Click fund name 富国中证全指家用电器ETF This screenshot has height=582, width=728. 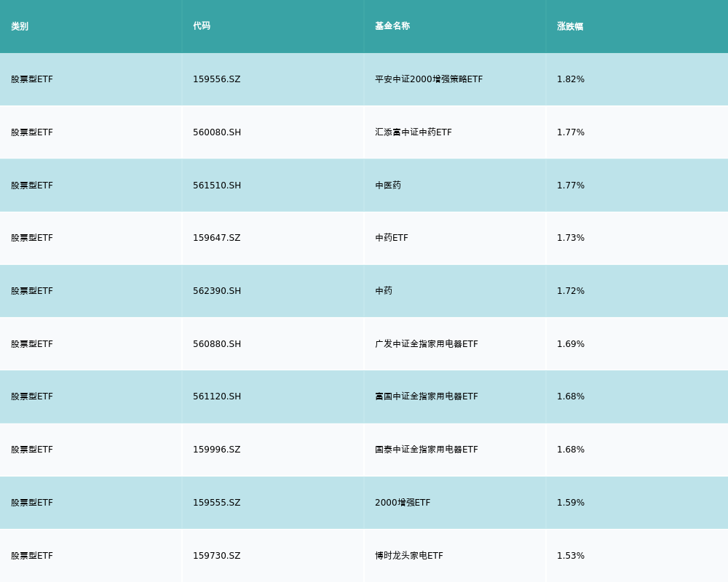[426, 396]
